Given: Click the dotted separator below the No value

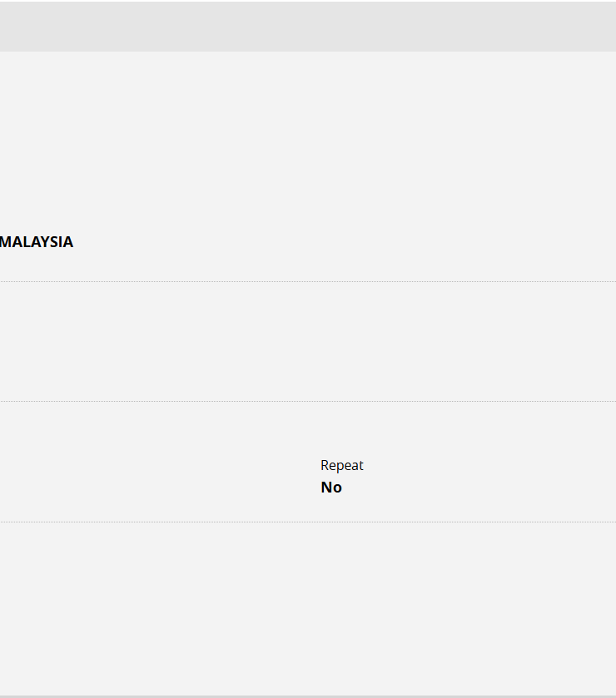Looking at the screenshot, I should pos(308,522).
